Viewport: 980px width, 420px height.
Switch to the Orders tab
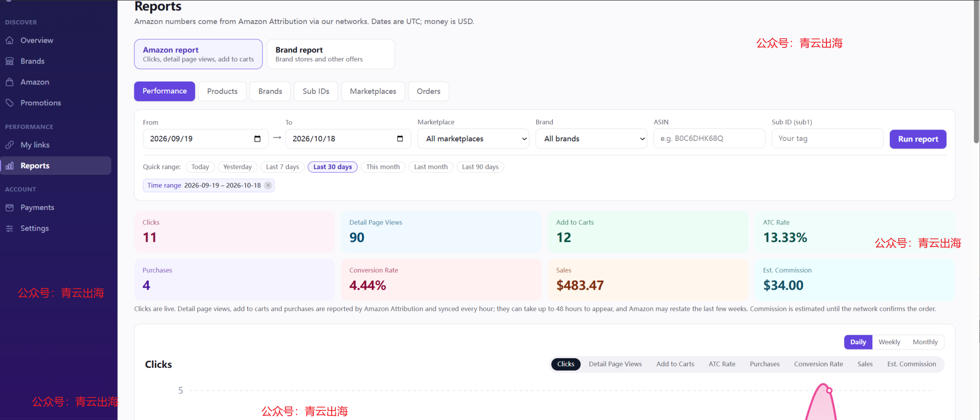[429, 91]
